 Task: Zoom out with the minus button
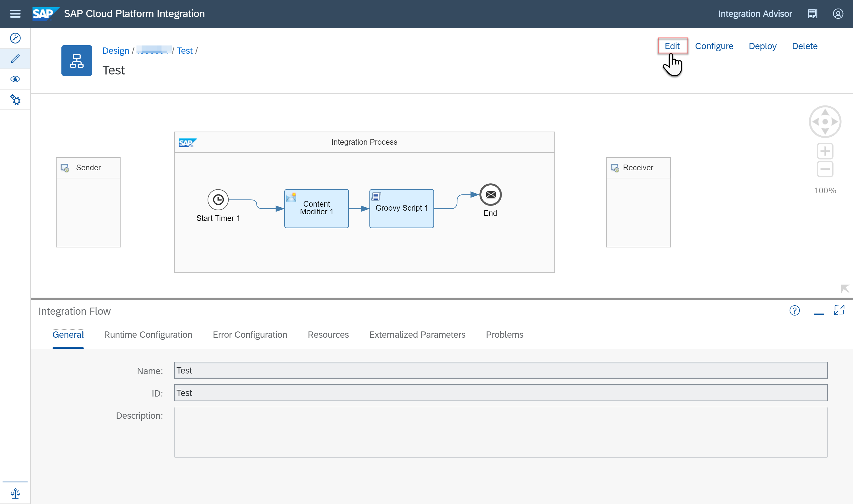click(x=825, y=169)
